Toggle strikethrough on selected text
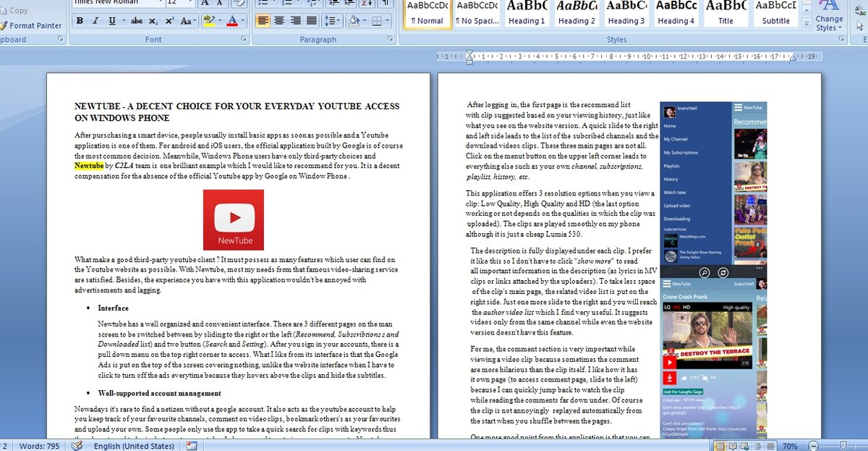868x451 pixels. [137, 21]
